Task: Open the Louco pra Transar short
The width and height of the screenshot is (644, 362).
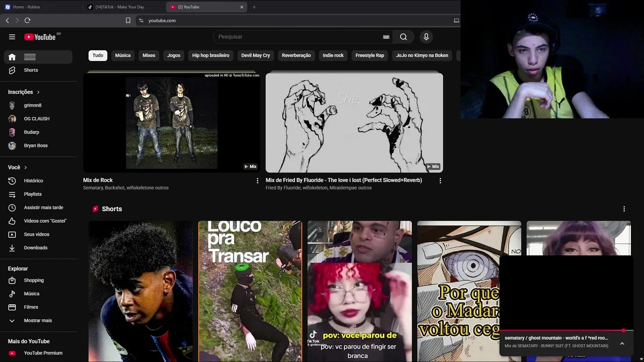Action: pos(250,292)
